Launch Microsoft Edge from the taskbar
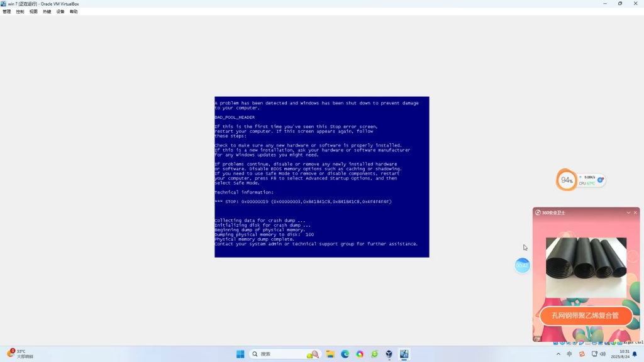The image size is (644, 362). tap(345, 354)
